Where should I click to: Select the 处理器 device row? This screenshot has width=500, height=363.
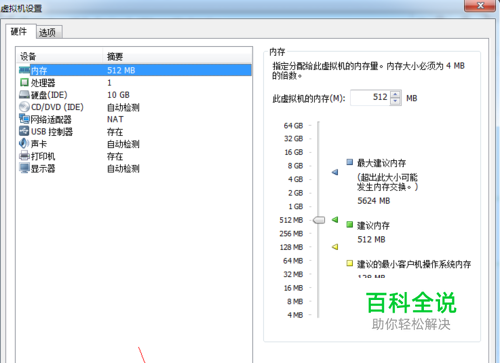[x=135, y=82]
